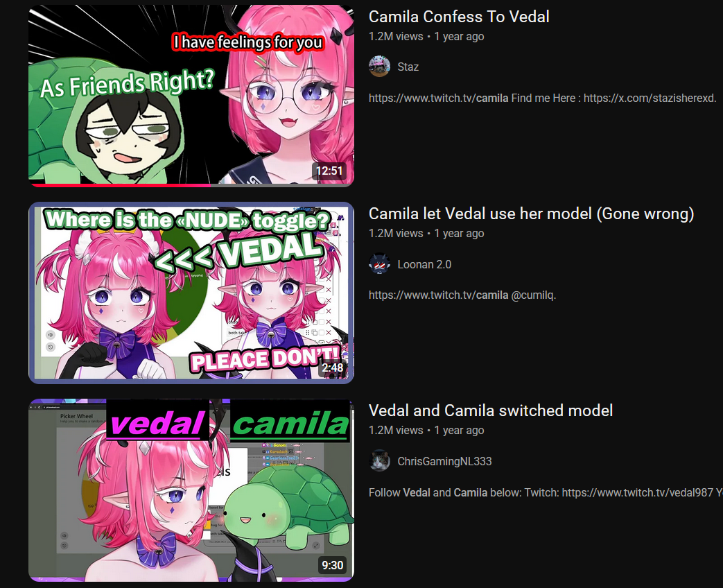This screenshot has width=723, height=588.
Task: Click the Loonan 2.0 channel name
Action: pyautogui.click(x=424, y=264)
